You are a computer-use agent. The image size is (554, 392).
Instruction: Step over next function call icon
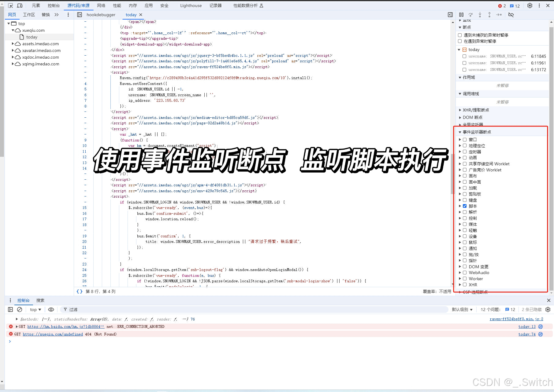[x=470, y=15]
